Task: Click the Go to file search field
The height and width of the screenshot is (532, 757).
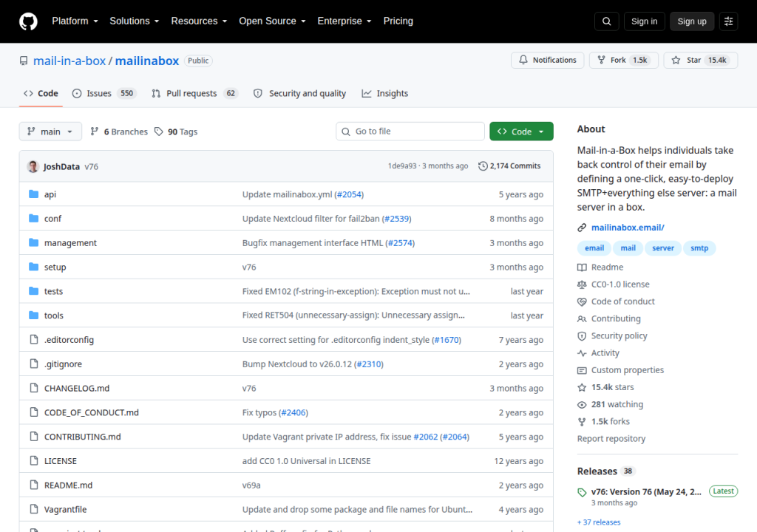Action: pyautogui.click(x=410, y=132)
